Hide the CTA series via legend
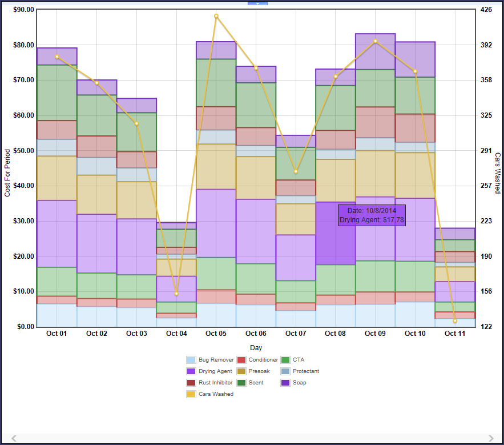The height and width of the screenshot is (445, 504). click(285, 360)
